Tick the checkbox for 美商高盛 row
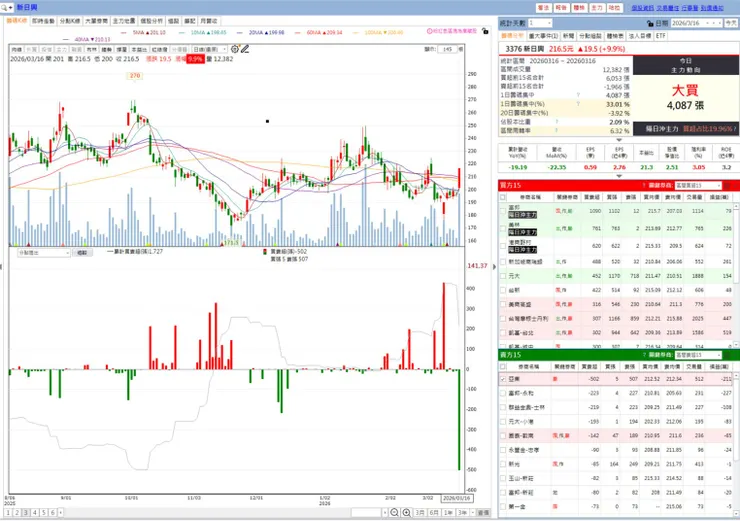The image size is (740, 521). click(503, 304)
